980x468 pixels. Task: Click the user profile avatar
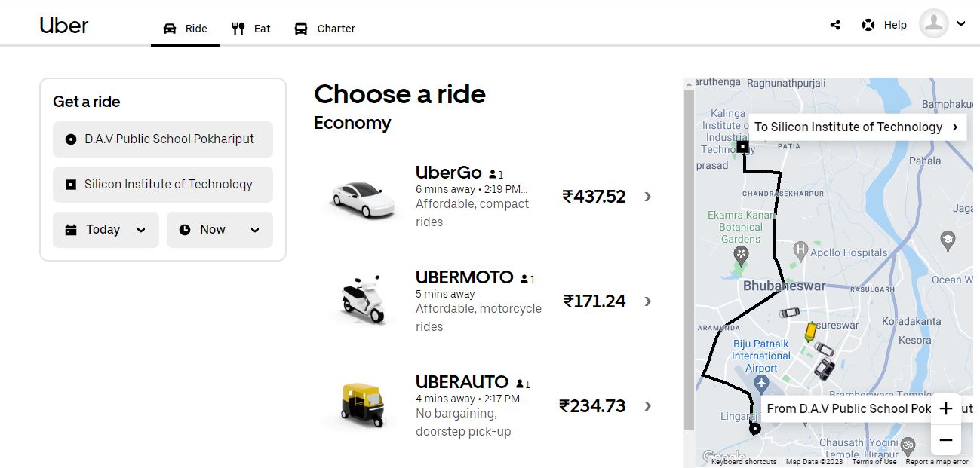(933, 23)
